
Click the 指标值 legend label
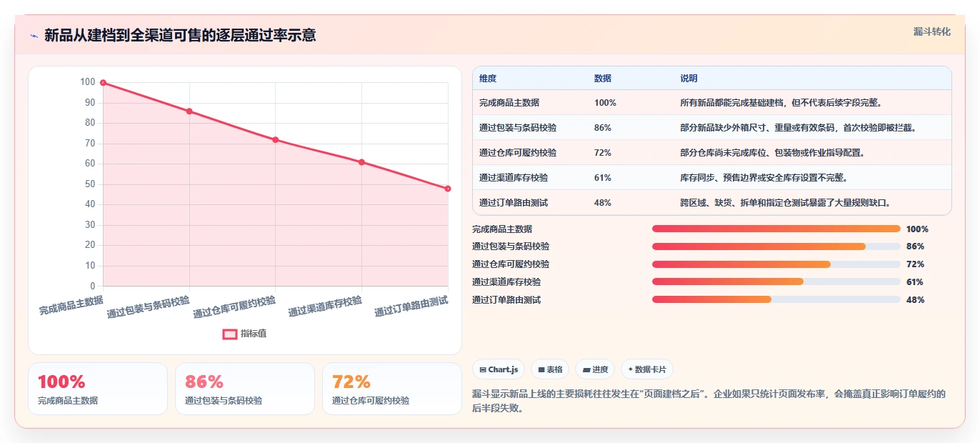[254, 334]
